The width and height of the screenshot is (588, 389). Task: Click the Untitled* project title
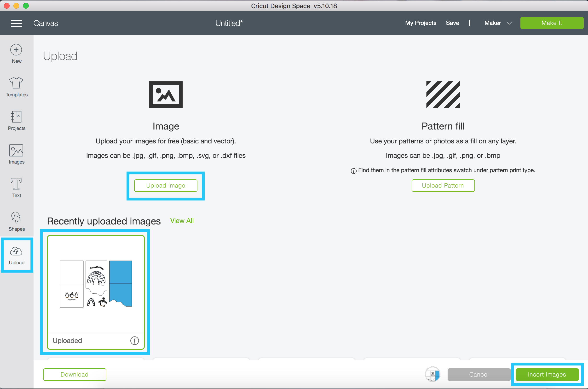(x=229, y=23)
